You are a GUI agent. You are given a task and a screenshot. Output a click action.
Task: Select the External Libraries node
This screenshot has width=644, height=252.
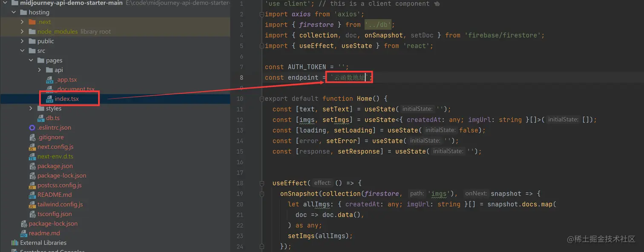click(43, 243)
